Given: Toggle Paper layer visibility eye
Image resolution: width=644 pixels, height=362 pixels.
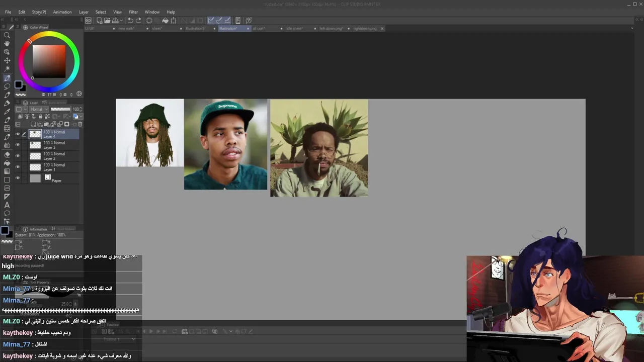Looking at the screenshot, I should (18, 178).
